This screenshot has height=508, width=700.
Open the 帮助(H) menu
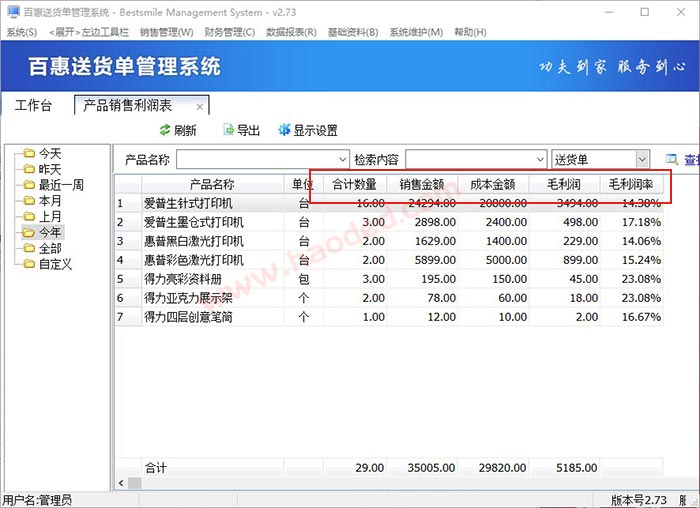(470, 32)
